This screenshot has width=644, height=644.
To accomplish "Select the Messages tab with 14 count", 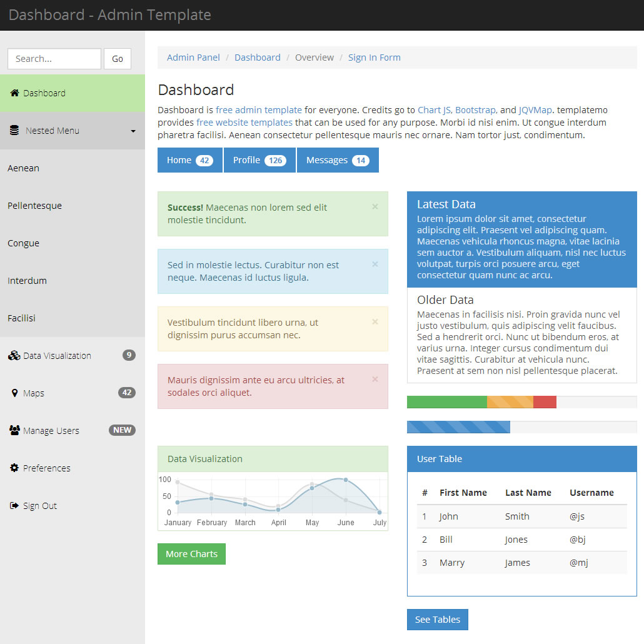I will coord(338,160).
